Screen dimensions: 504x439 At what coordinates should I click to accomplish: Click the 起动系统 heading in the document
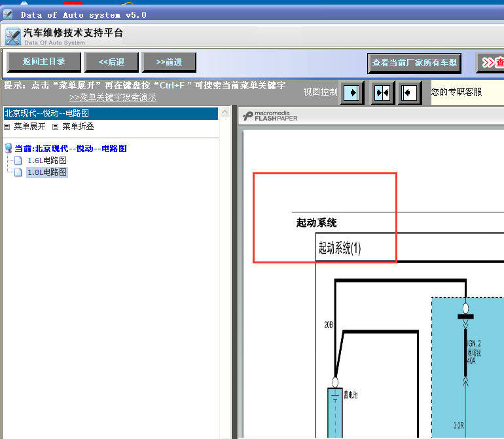(x=316, y=223)
